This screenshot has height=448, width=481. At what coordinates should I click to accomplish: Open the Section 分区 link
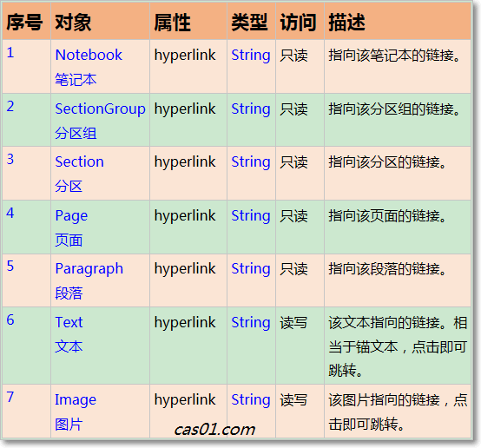[x=79, y=174]
